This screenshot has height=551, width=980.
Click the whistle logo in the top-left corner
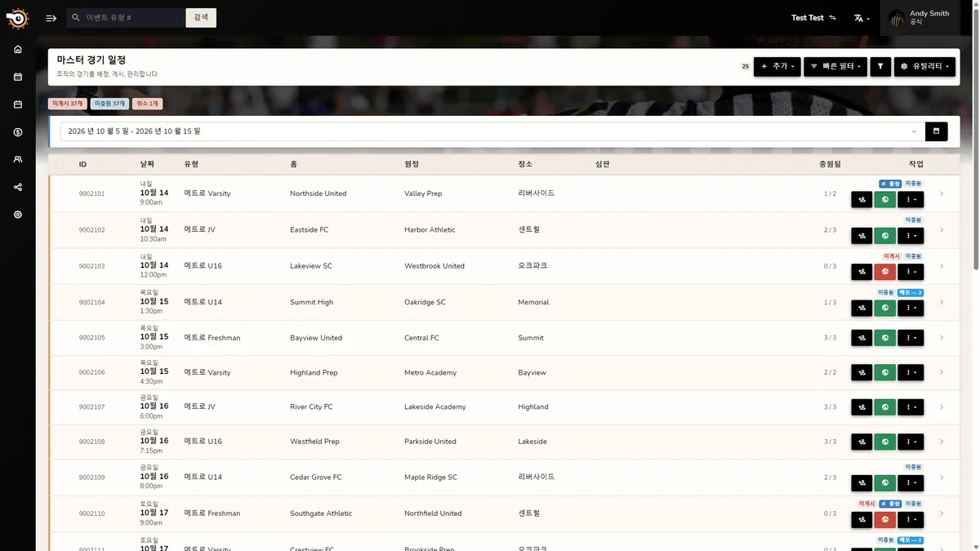[x=17, y=18]
